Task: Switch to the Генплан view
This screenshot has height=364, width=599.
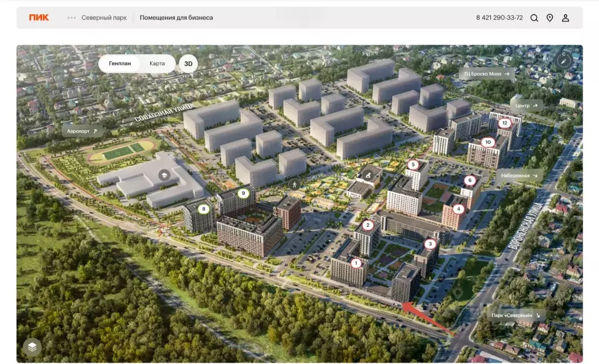Action: (x=120, y=64)
